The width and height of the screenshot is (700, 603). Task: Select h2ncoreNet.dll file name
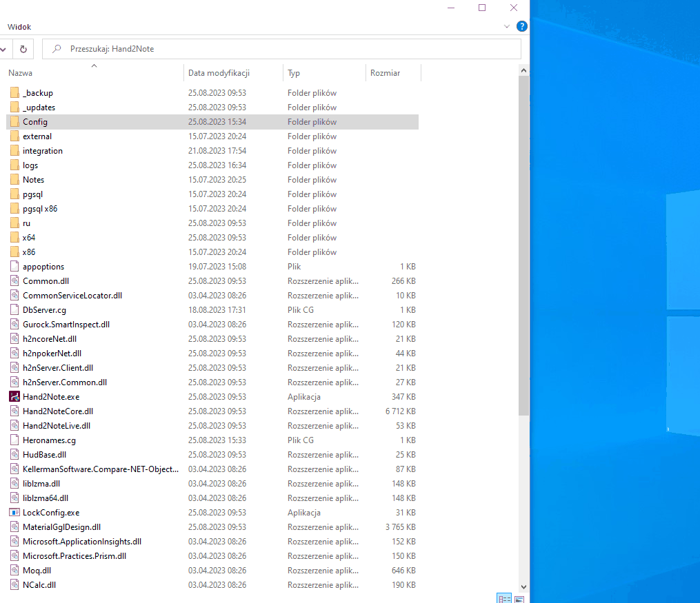pyautogui.click(x=50, y=339)
